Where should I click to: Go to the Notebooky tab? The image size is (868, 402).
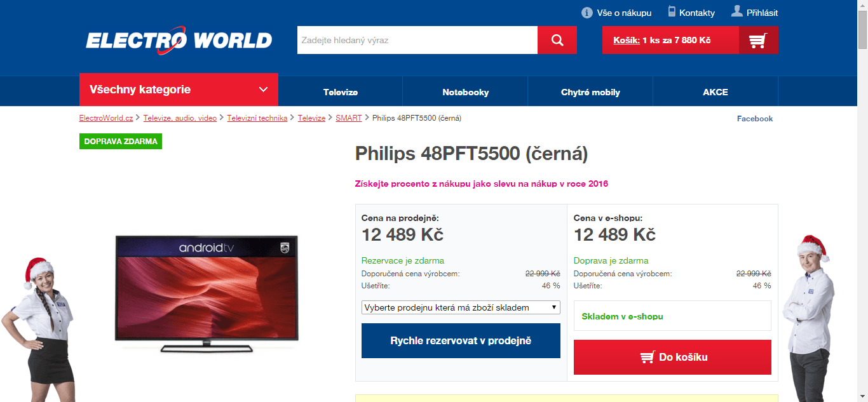point(466,92)
